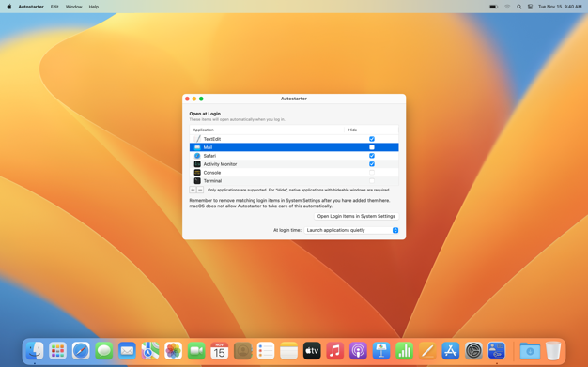Open the At login time dropdown
Image resolution: width=588 pixels, height=367 pixels.
[351, 230]
